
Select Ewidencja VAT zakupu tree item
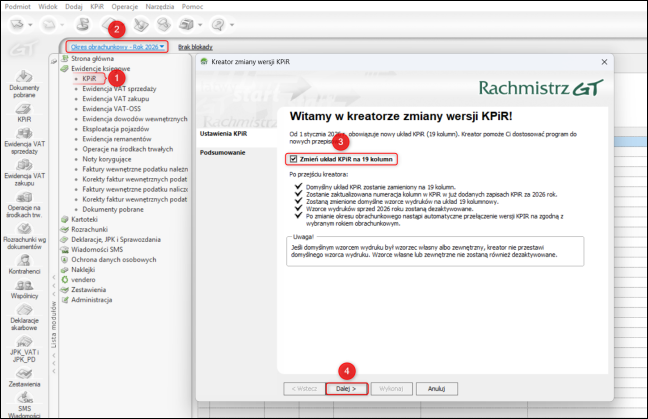point(116,99)
